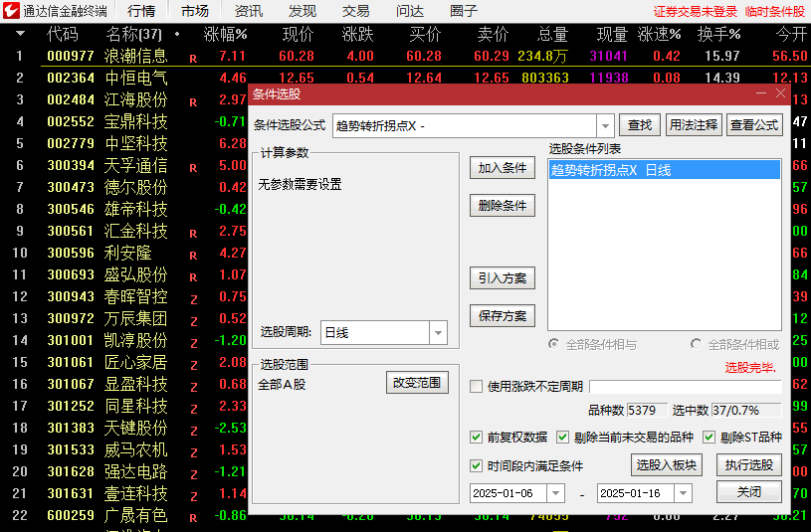Viewport: 811px width, 532px height.
Task: Enable the 使用涨跌不定周期 checkbox
Action: [x=476, y=386]
